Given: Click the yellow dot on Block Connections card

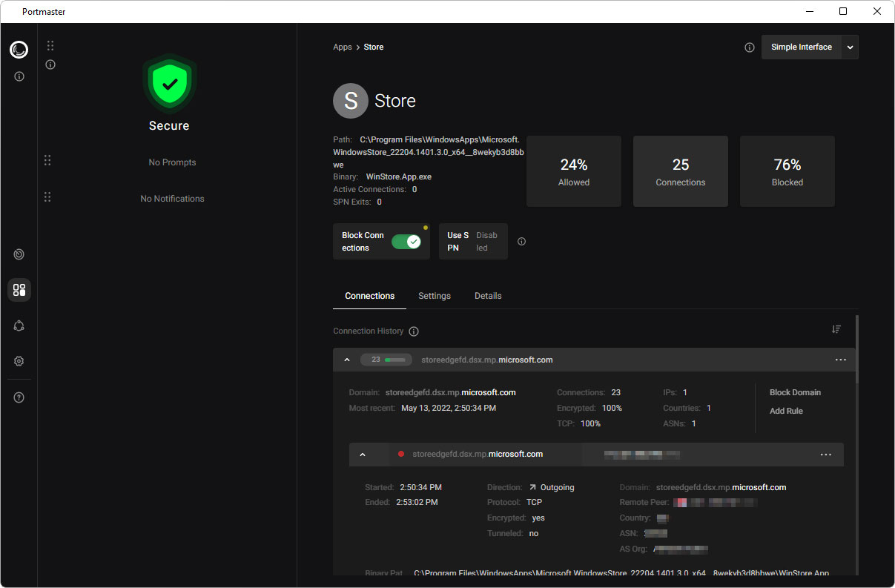Looking at the screenshot, I should tap(426, 228).
